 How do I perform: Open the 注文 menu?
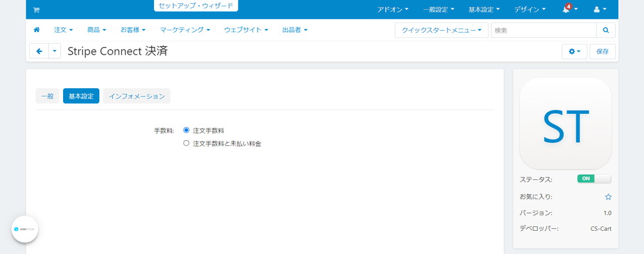63,30
